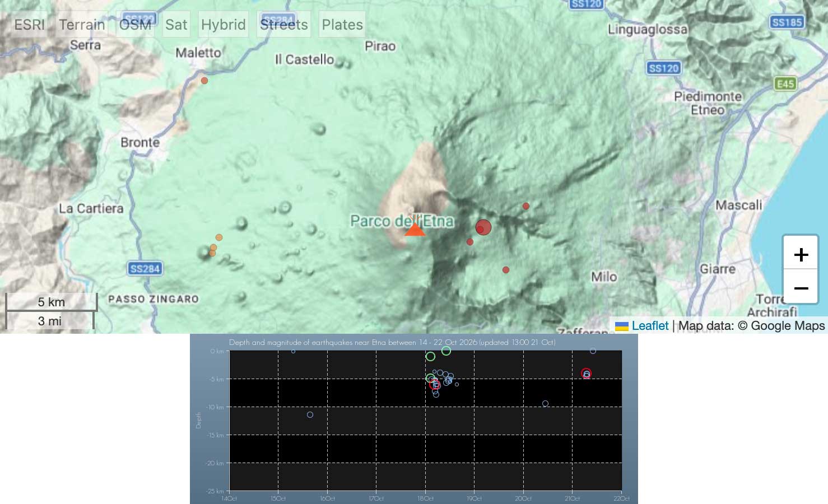
Task: Click the SS185 road shield
Action: 787,22
